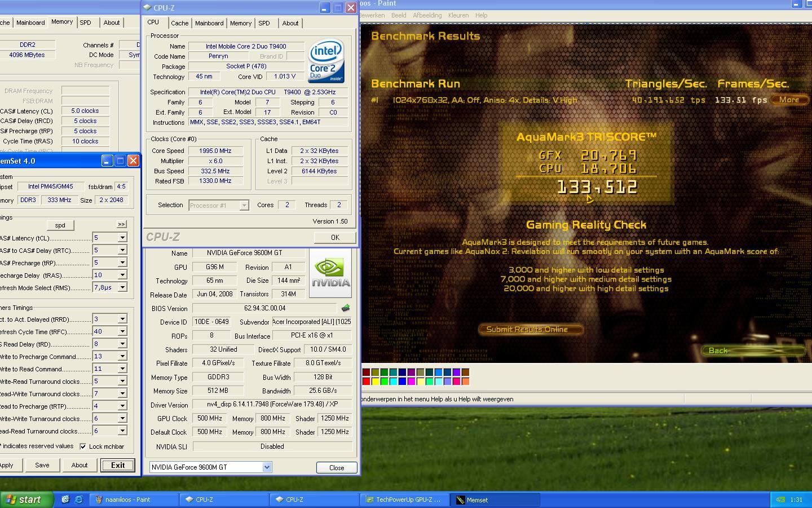812x508 pixels.
Task: Switch to the first CPU-Z taskbar button
Action: click(x=224, y=500)
